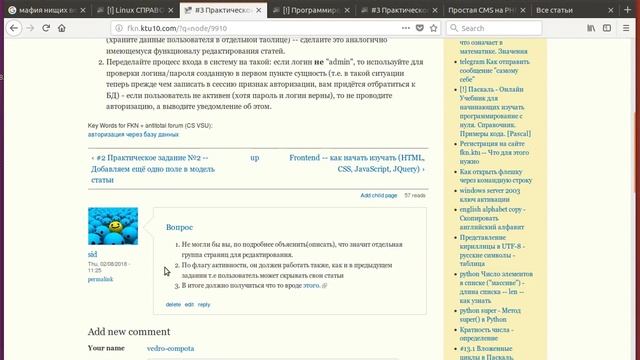Close the 'мафия нищих' tab
The width and height of the screenshot is (640, 360).
(x=83, y=10)
